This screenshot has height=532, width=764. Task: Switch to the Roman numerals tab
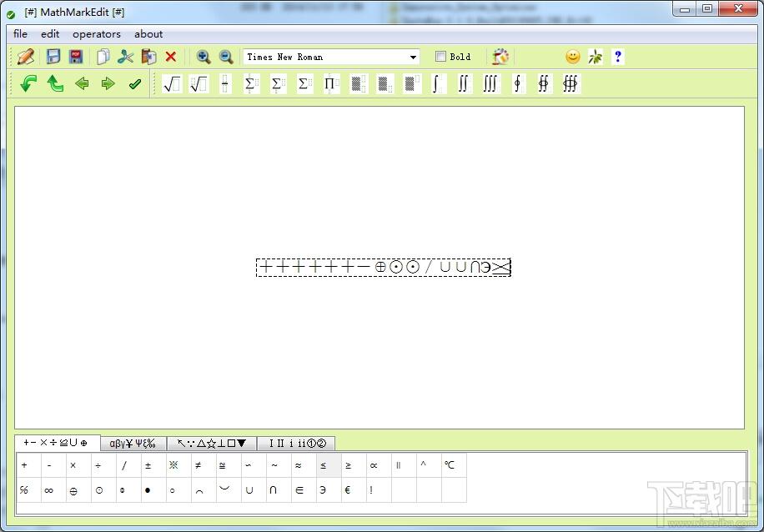[296, 444]
